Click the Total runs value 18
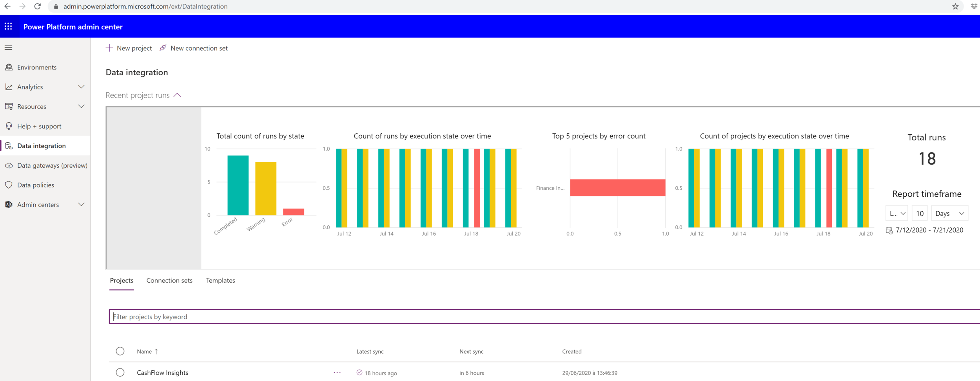The width and height of the screenshot is (980, 381). [927, 159]
